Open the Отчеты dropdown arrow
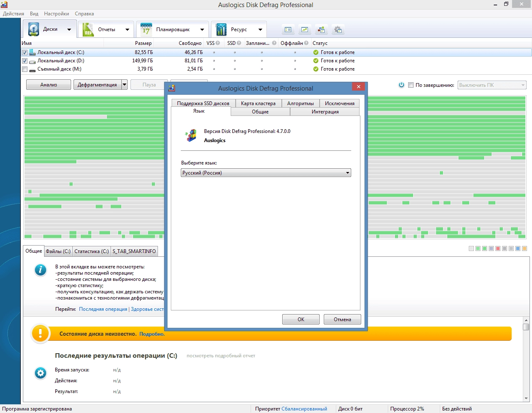The width and height of the screenshot is (532, 413). 127,29
